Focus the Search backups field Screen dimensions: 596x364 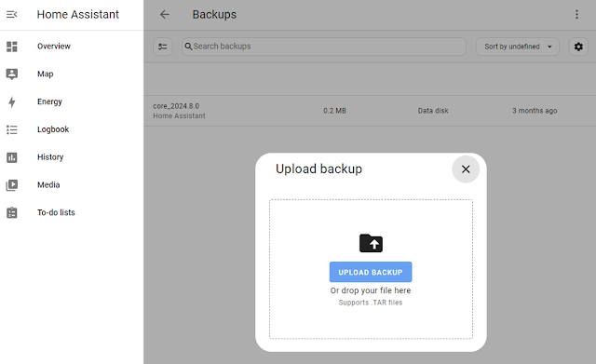[324, 47]
